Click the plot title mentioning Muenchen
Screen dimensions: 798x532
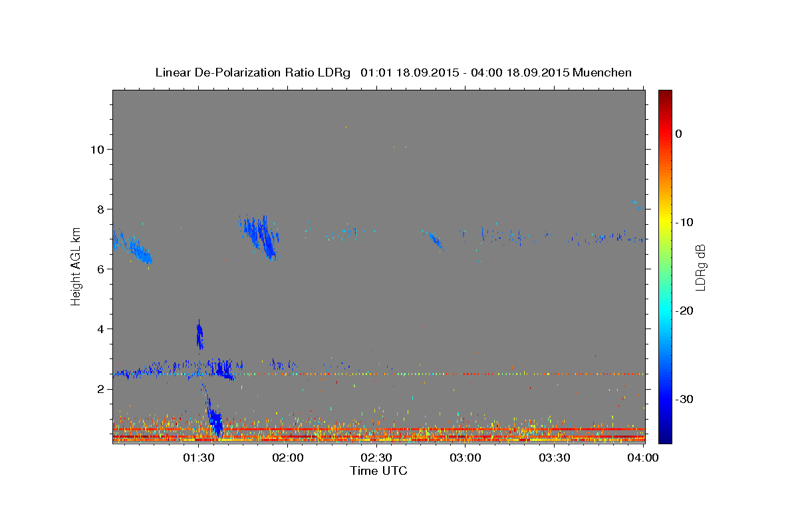pos(393,72)
